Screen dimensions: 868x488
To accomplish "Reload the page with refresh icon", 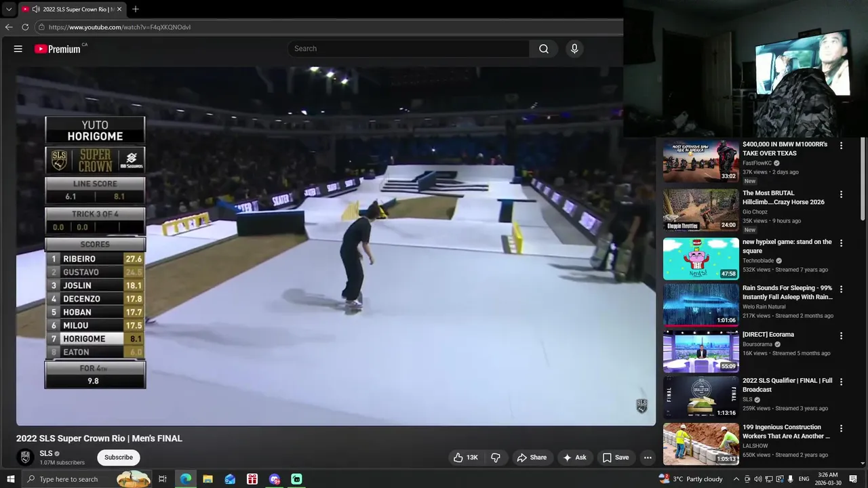I will tap(25, 27).
